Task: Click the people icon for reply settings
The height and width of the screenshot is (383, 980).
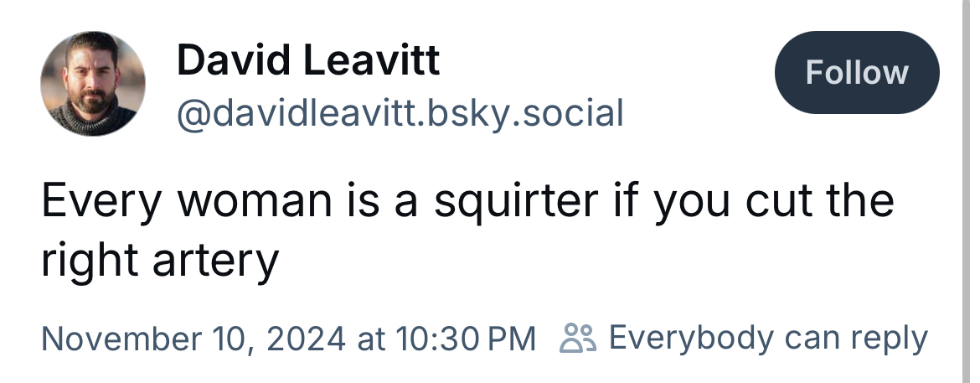Action: [x=578, y=339]
